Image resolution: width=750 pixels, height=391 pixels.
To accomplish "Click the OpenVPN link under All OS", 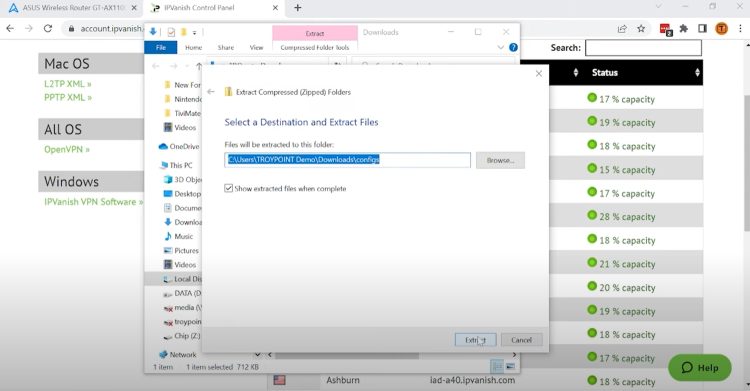I will pos(67,149).
